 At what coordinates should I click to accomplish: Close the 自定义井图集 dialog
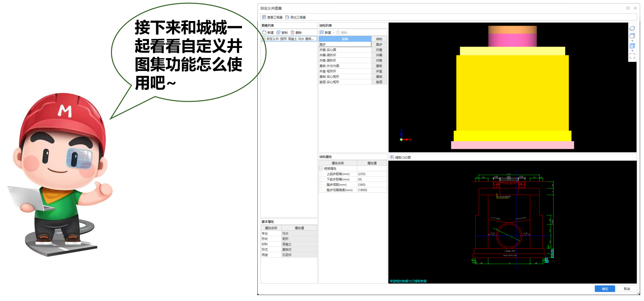point(635,8)
